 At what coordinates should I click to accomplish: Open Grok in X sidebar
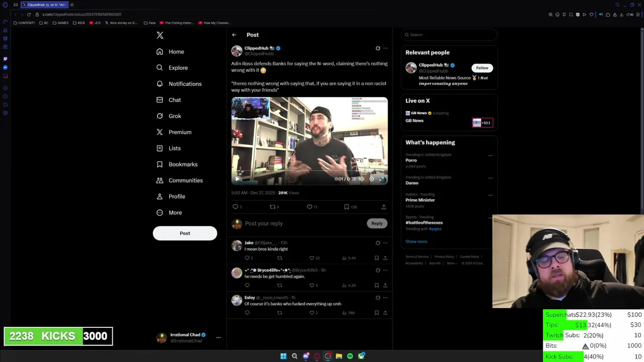[169, 116]
